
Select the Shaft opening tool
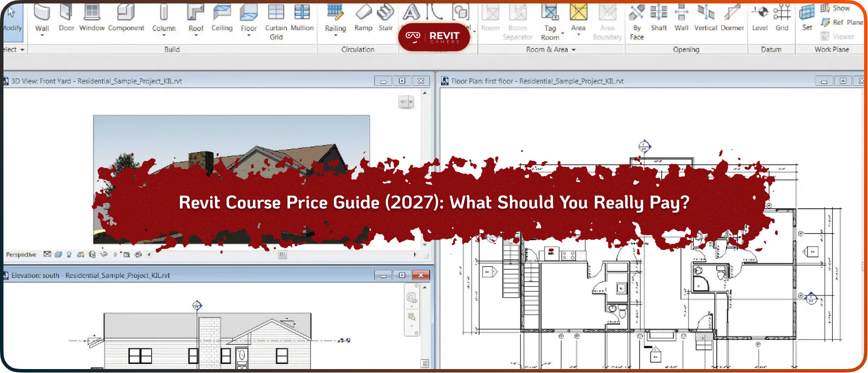[659, 18]
